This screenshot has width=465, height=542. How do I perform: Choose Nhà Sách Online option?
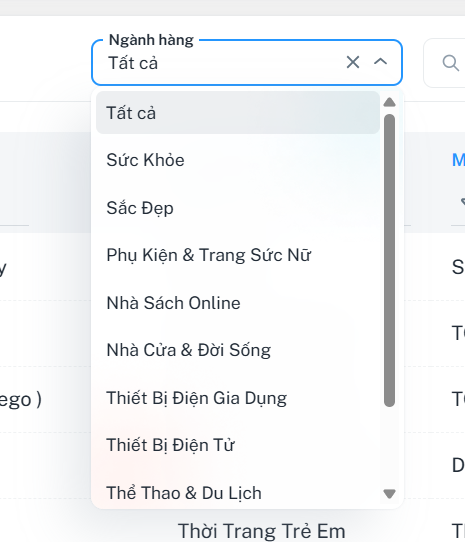(x=238, y=303)
